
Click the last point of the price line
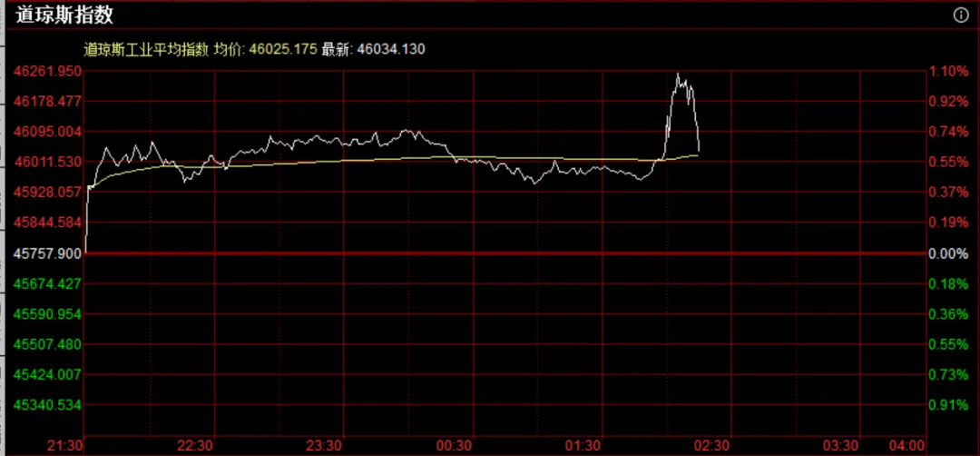(699, 151)
